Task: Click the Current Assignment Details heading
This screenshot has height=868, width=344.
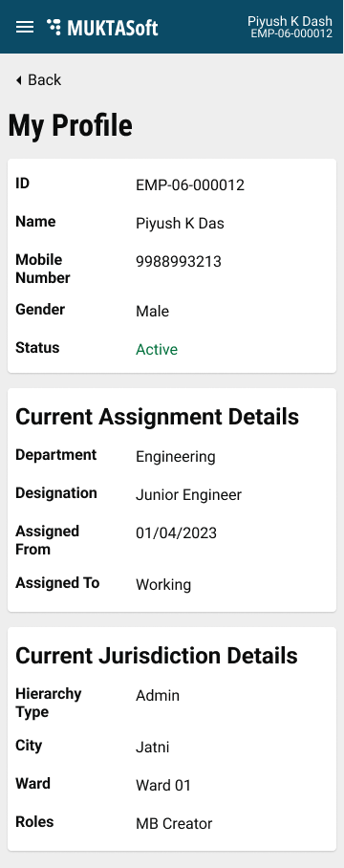Action: (157, 417)
